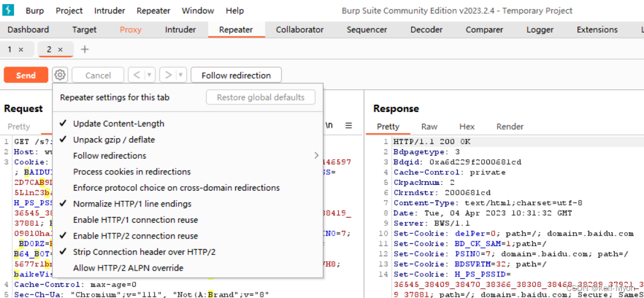Switch to the Intruder tool tab
Screen dimensions: 644x298
coord(180,30)
